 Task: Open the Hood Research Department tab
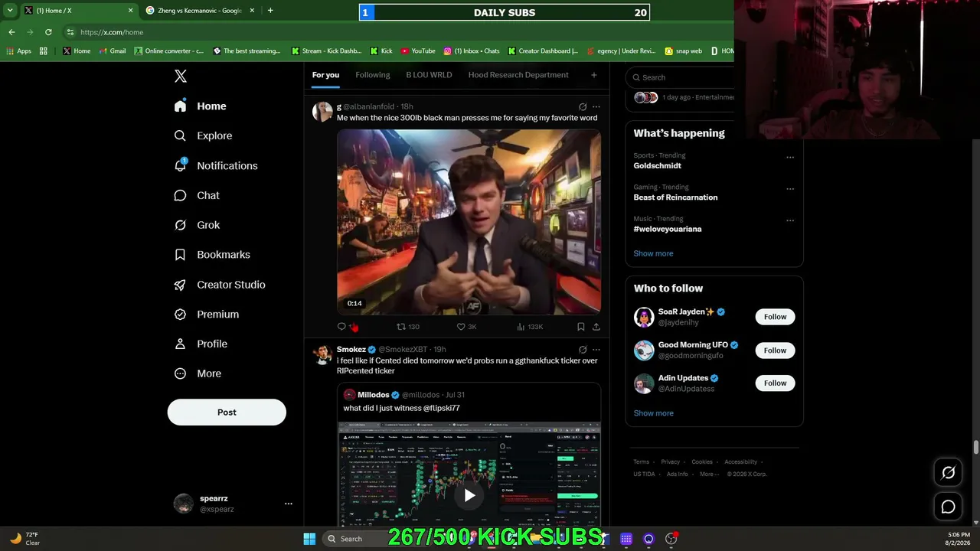click(518, 75)
